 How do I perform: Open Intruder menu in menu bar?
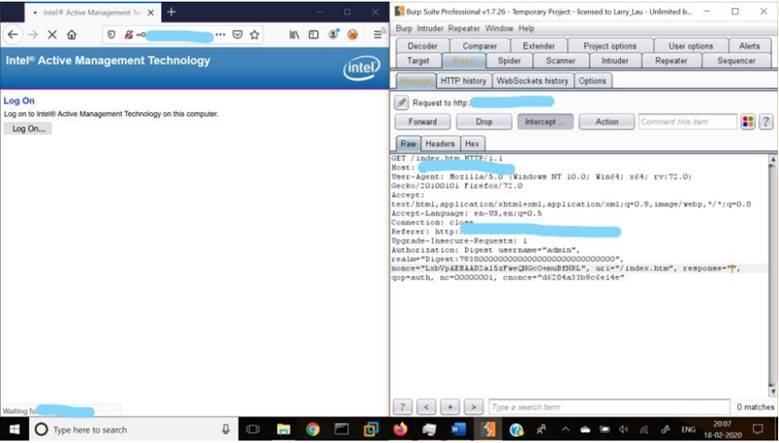click(430, 28)
